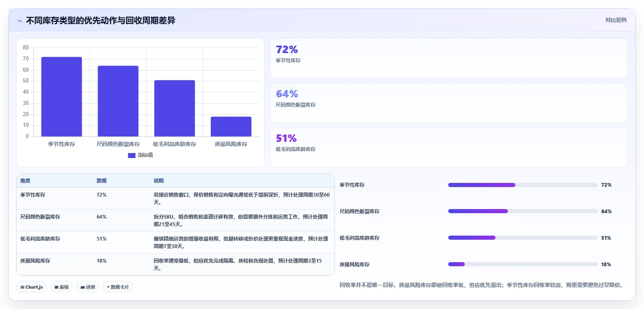This screenshot has width=644, height=309.
Task: Click the 数据卡片 tag chip
Action: pos(118,287)
